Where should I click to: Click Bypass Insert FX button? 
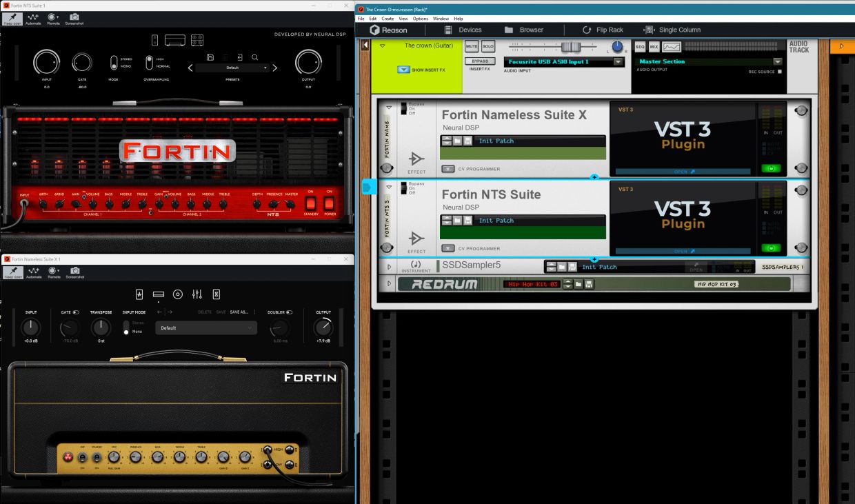[480, 61]
